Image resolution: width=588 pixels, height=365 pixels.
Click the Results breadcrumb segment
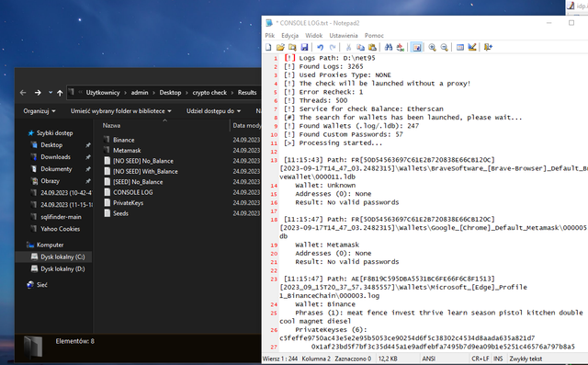(247, 93)
